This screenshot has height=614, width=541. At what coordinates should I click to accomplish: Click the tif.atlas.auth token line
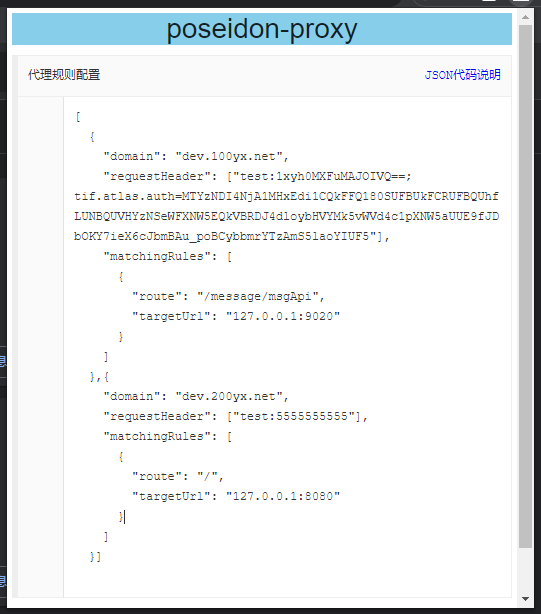286,196
